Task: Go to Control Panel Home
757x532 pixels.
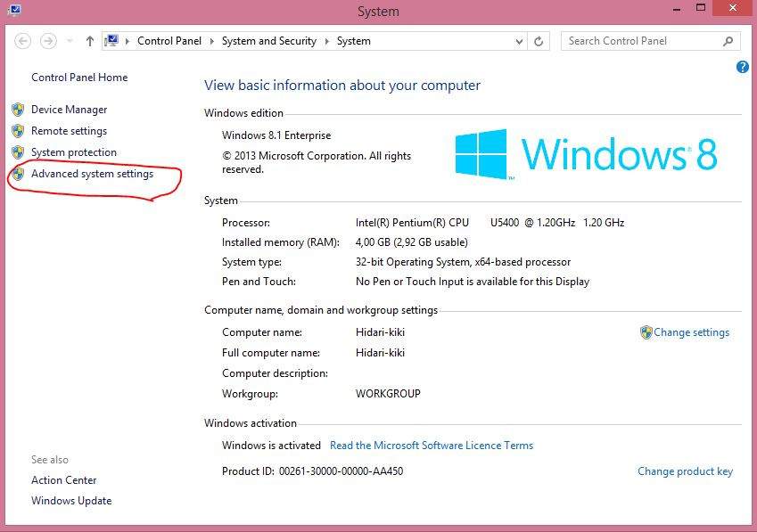Action: pyautogui.click(x=78, y=78)
